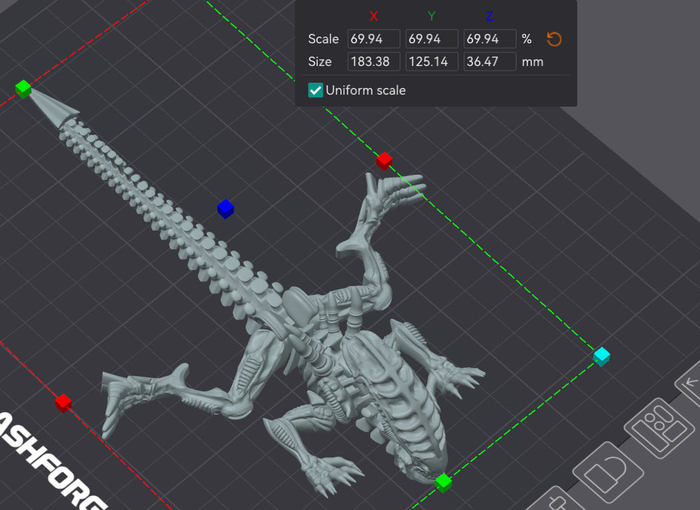Viewport: 700px width, 510px height.
Task: Focus the Scale Z percentage field
Action: [489, 39]
